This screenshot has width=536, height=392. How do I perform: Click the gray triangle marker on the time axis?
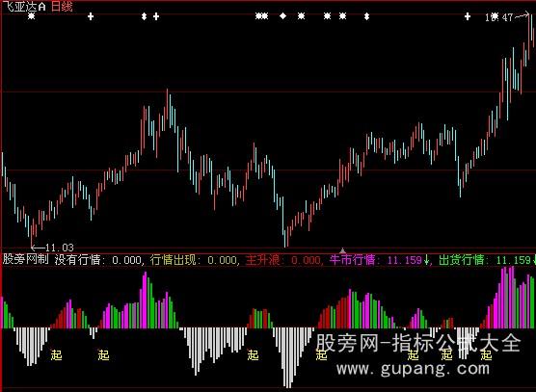(x=342, y=251)
